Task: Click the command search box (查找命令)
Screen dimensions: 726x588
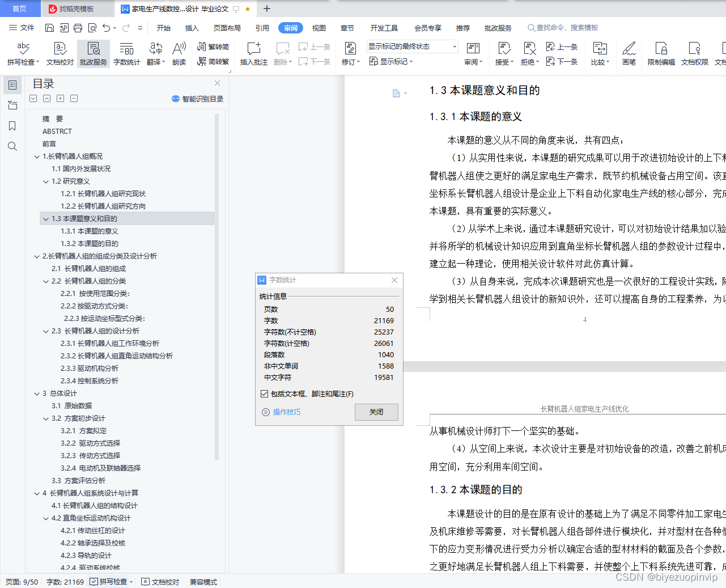Action: [563, 28]
